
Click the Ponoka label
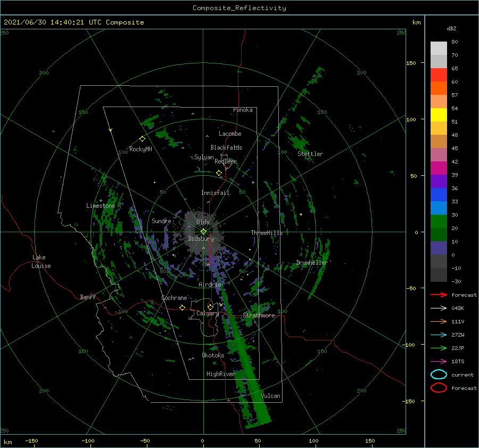point(243,110)
